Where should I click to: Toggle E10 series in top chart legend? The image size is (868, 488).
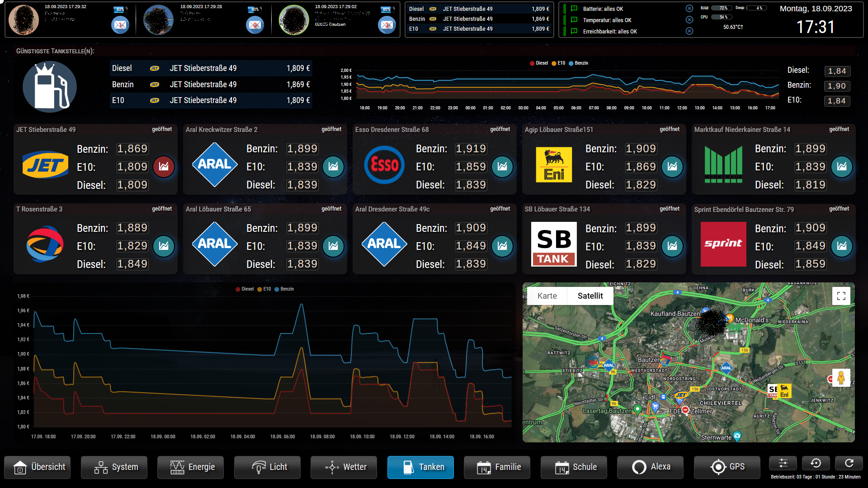click(558, 63)
